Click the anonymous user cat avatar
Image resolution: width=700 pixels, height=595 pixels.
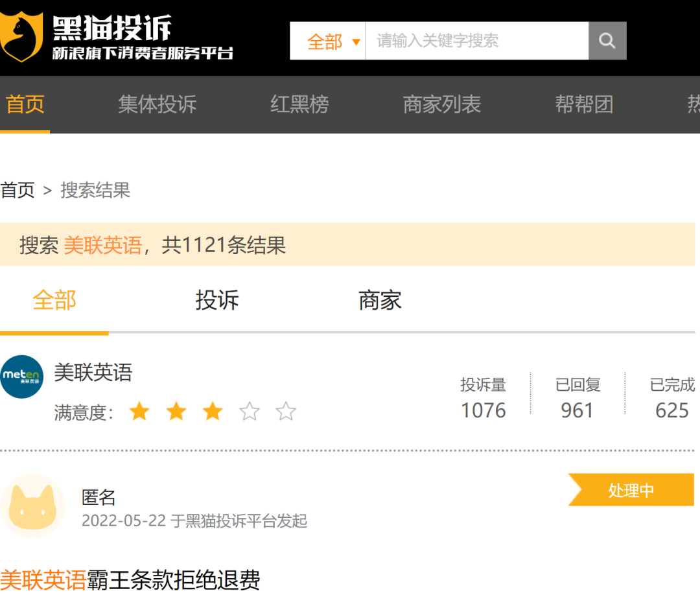[x=32, y=506]
